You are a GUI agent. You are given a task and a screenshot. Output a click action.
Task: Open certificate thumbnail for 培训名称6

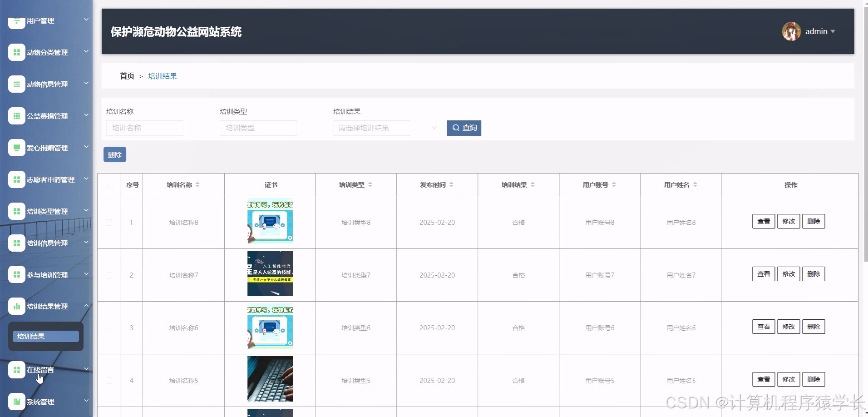[x=270, y=326]
